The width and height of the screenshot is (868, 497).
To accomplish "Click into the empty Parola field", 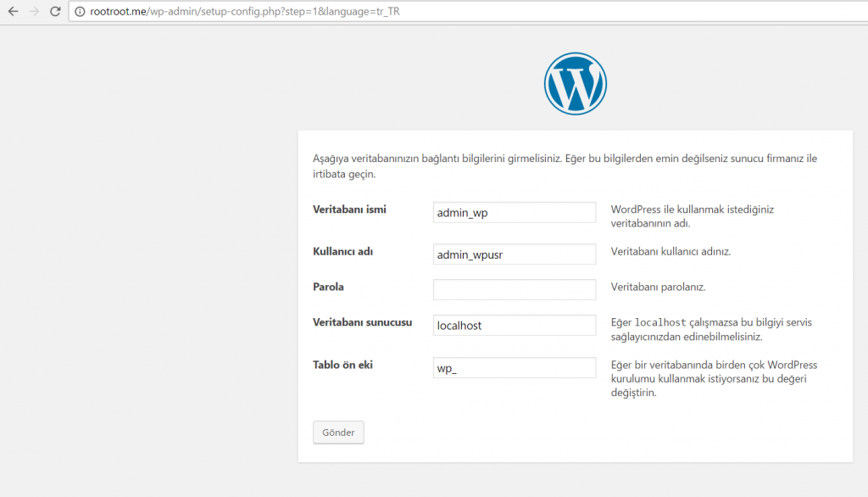I will 515,289.
